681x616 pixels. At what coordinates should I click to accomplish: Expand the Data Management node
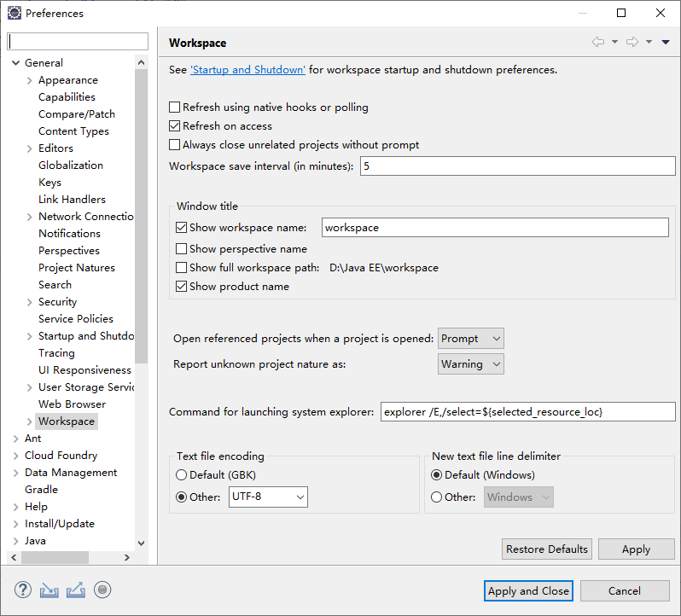[15, 473]
